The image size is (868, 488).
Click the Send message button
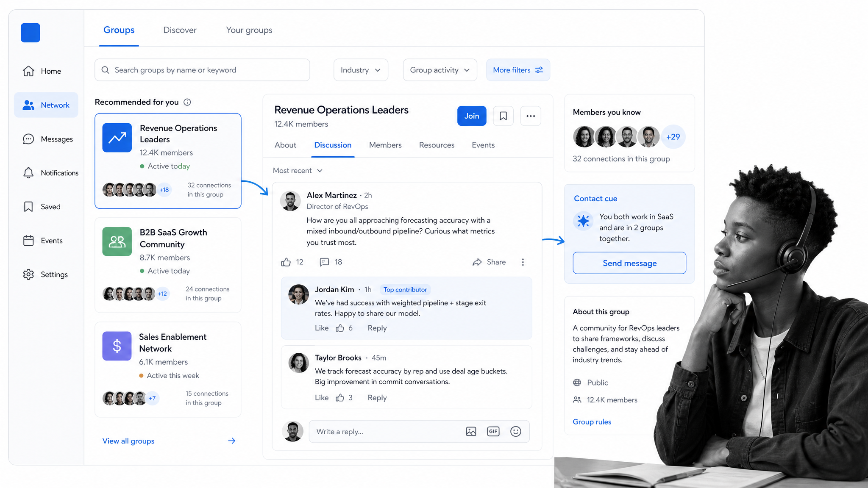pos(629,263)
